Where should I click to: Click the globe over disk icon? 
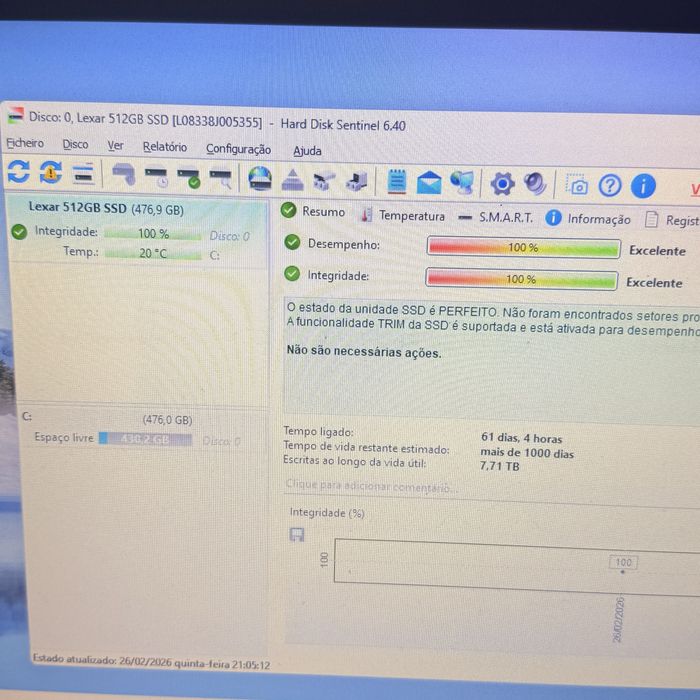[x=260, y=179]
